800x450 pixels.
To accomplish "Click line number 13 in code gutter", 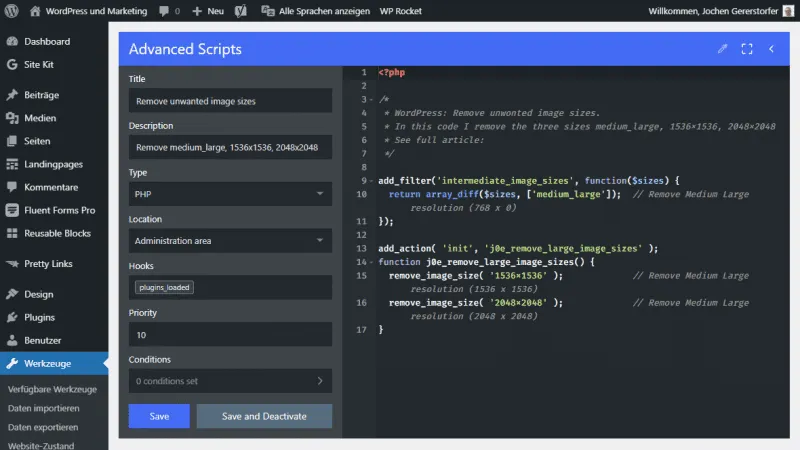I will (361, 248).
